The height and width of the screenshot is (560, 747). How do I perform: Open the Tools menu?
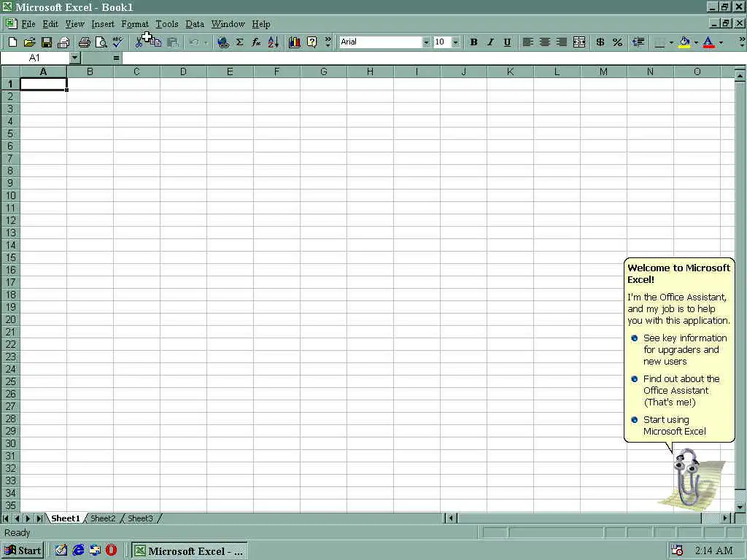point(167,24)
